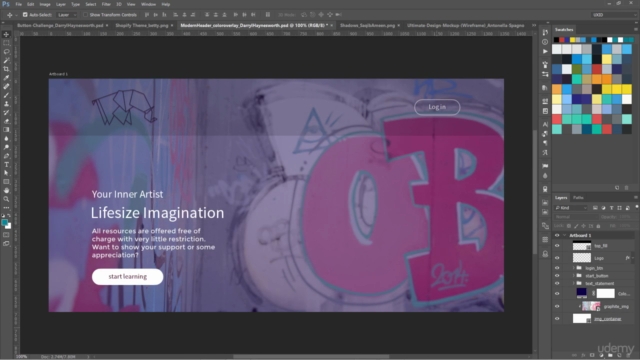Expand the text_statement group
Viewport: 640px width, 360px height.
(573, 283)
